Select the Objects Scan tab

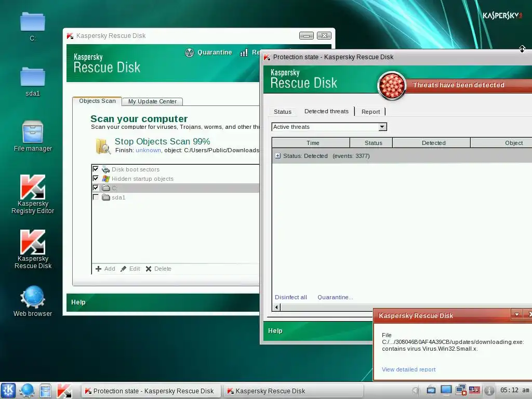click(97, 101)
